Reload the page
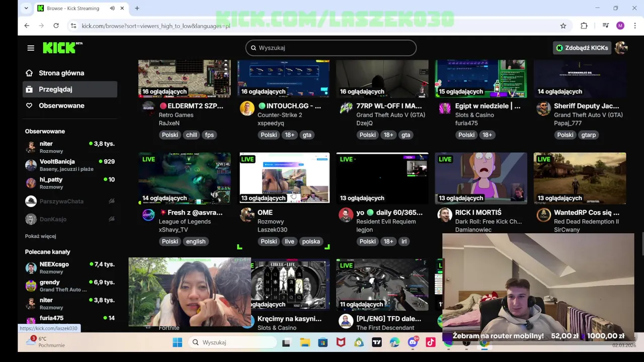 (56, 26)
